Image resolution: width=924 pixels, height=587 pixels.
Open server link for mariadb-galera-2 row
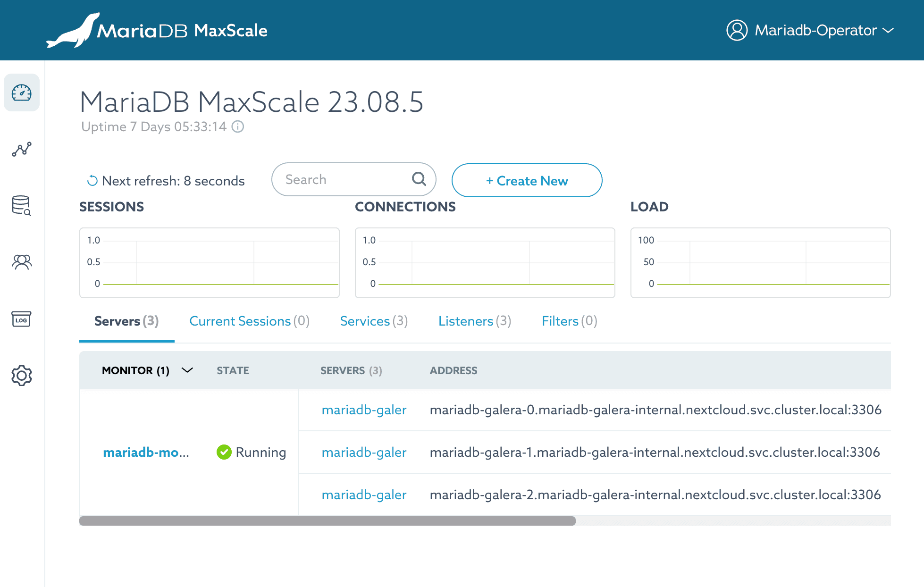pyautogui.click(x=364, y=495)
